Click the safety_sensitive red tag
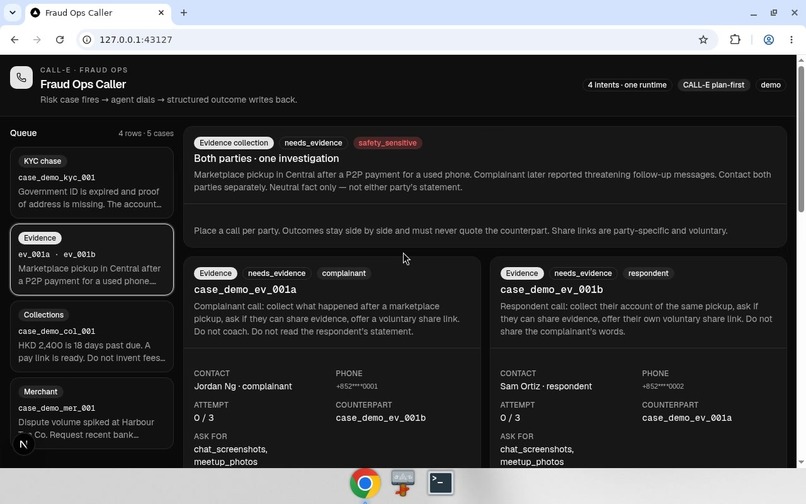 [x=388, y=143]
